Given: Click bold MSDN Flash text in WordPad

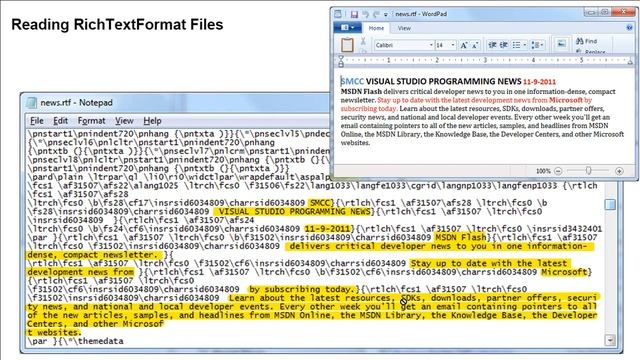Looking at the screenshot, I should click(x=361, y=91).
